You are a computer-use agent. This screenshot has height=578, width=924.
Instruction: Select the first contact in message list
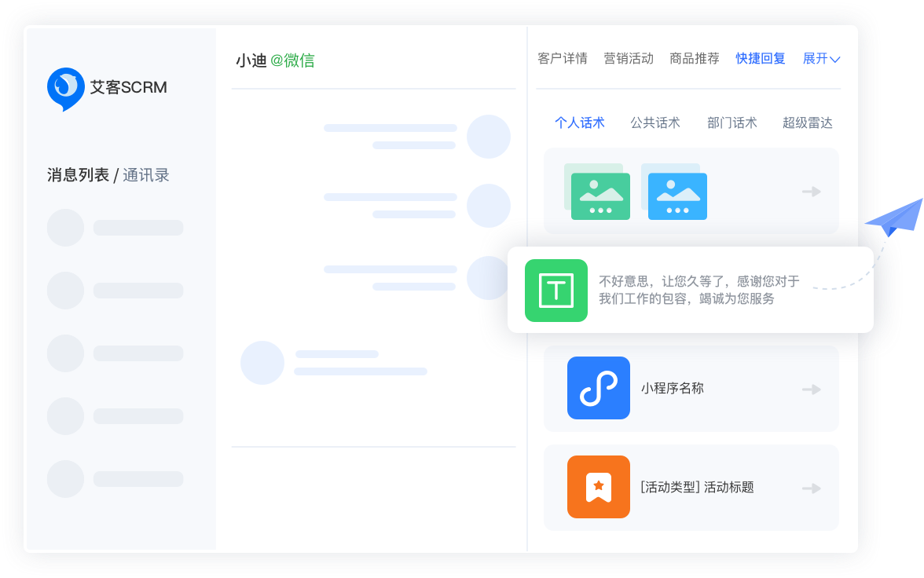coord(115,228)
